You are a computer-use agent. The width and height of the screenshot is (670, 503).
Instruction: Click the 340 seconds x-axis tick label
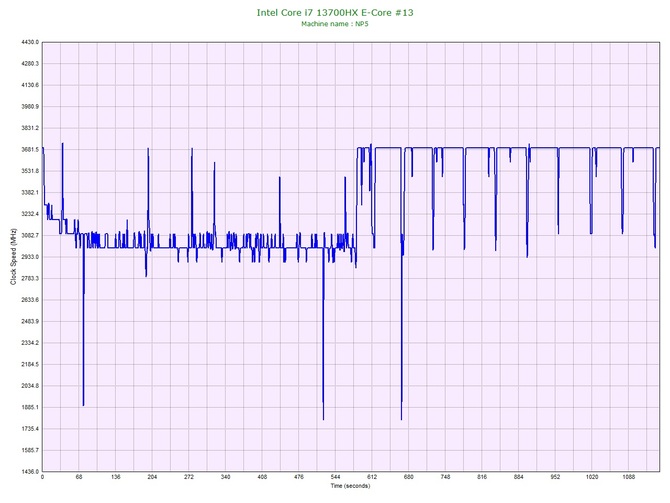pos(226,477)
